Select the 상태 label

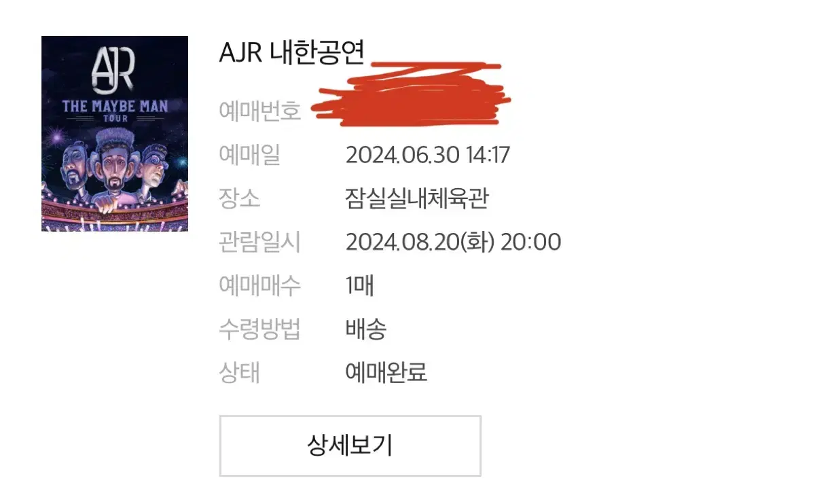point(239,372)
